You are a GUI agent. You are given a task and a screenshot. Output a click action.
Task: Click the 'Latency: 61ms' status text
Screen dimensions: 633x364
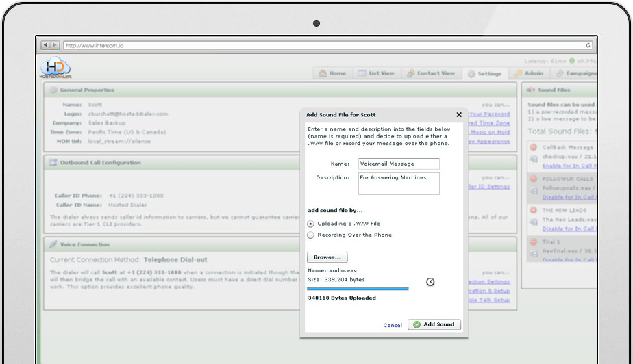(x=545, y=61)
